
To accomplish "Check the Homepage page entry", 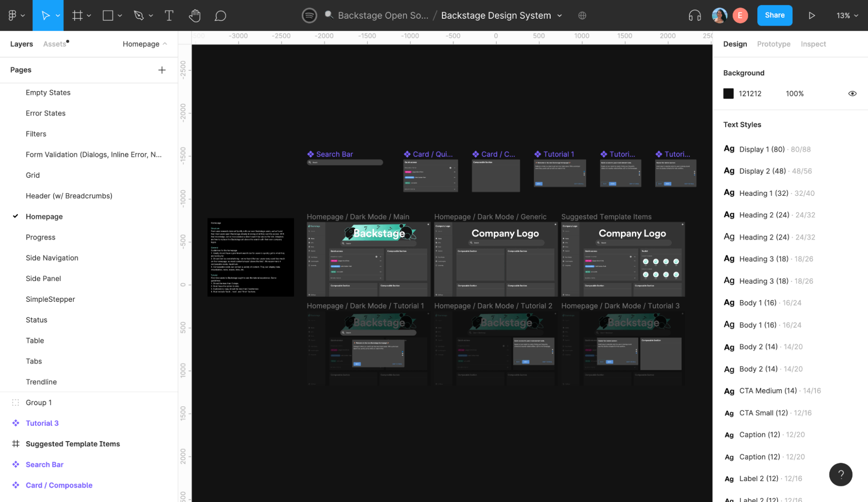I will click(44, 216).
